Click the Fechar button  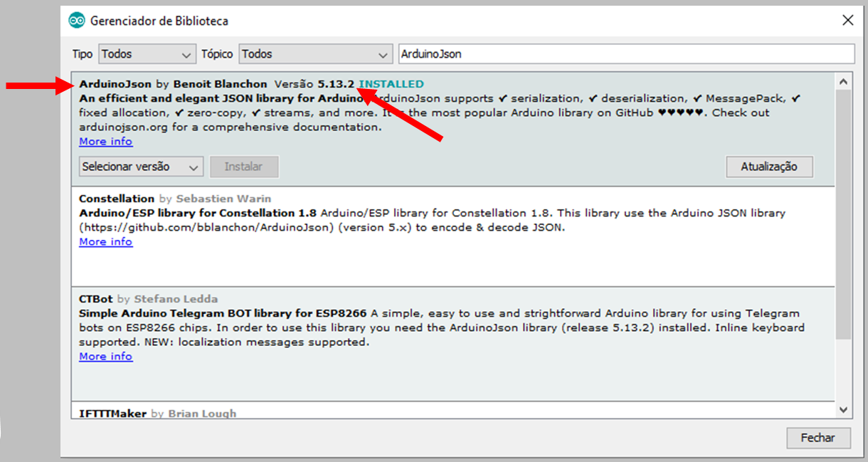[817, 438]
